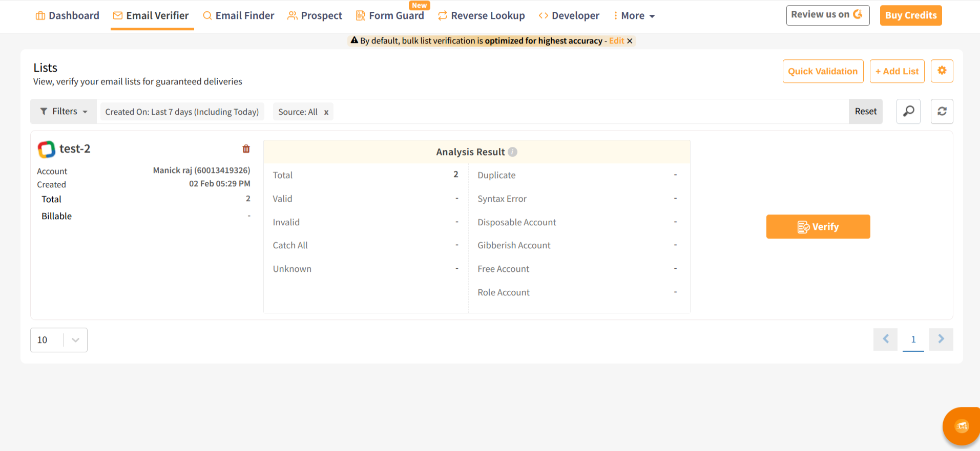Open the Prospect section
The height and width of the screenshot is (451, 980).
point(315,16)
